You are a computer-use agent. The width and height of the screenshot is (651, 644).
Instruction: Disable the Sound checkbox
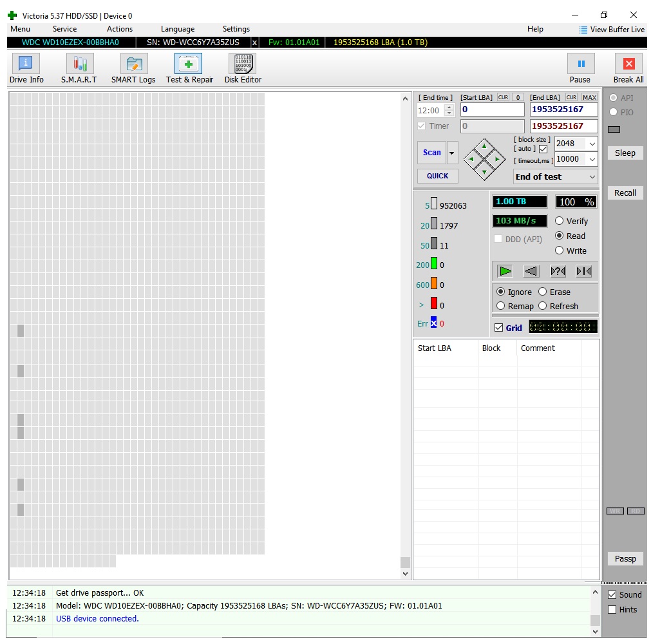(x=612, y=595)
